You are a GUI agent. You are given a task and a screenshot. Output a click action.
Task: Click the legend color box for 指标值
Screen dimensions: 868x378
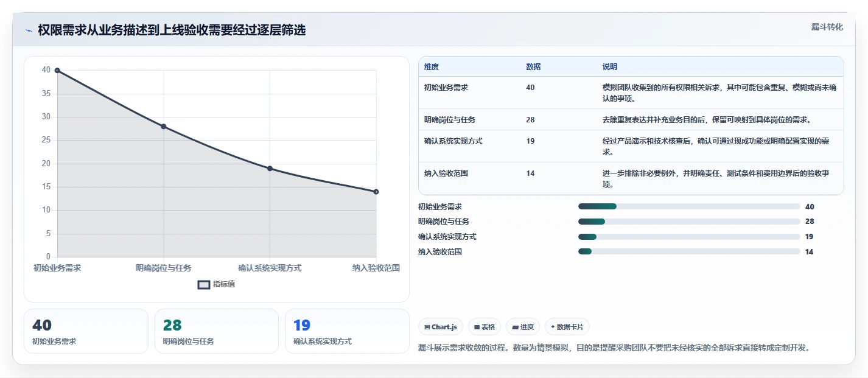[204, 284]
